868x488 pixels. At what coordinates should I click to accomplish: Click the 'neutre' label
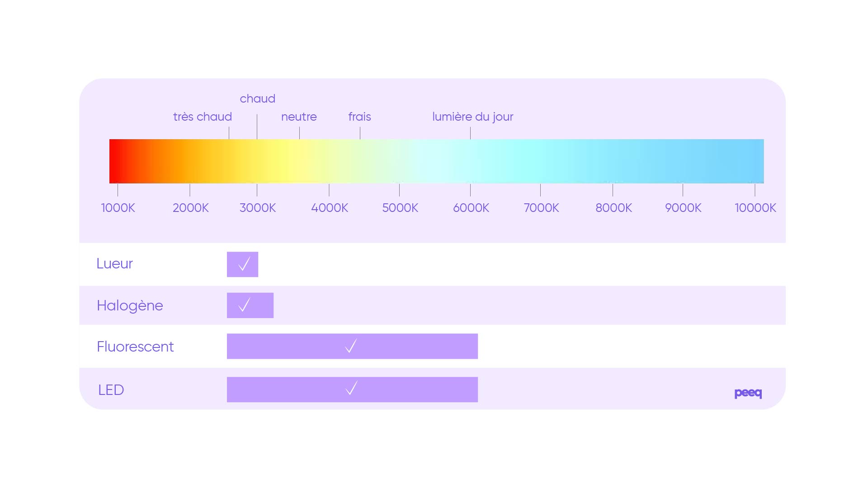299,117
